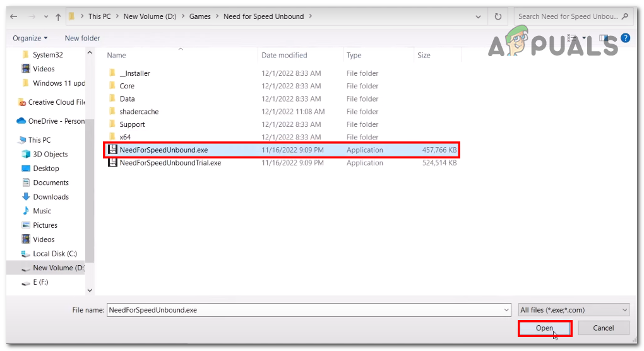Create a New folder
644x351 pixels.
82,38
